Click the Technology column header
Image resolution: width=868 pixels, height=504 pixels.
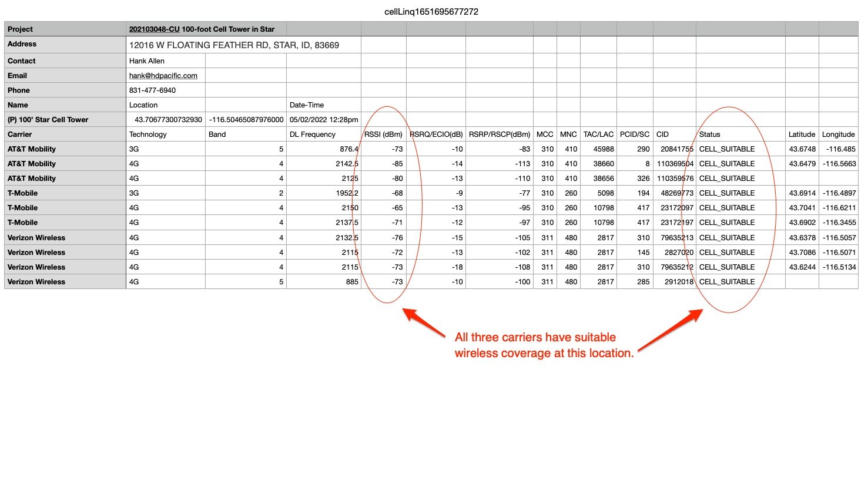[166, 134]
